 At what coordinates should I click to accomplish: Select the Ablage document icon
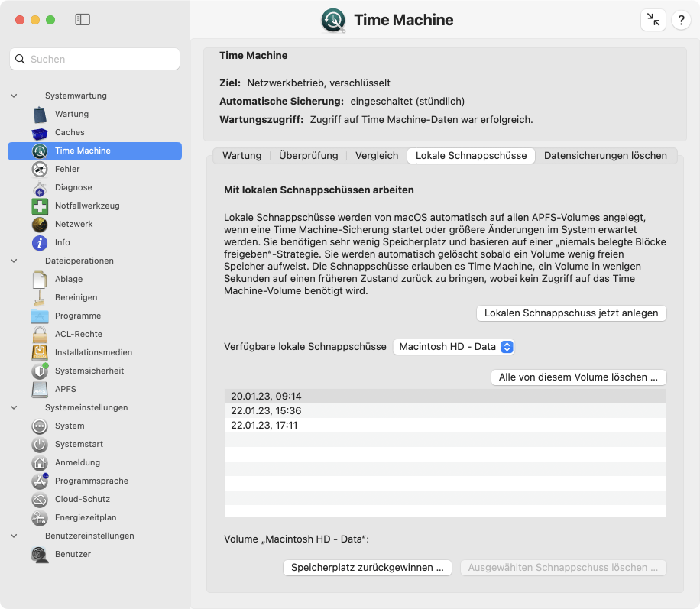pos(40,279)
